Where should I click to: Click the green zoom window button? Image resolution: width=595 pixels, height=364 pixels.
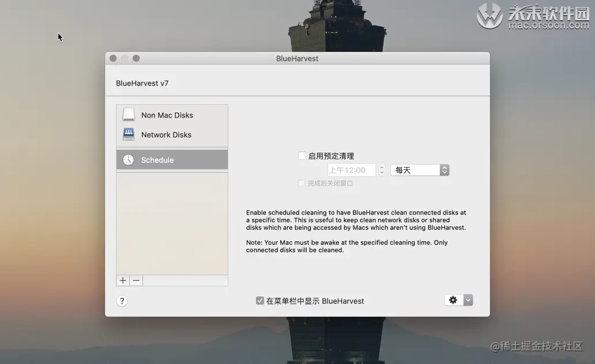pyautogui.click(x=136, y=58)
